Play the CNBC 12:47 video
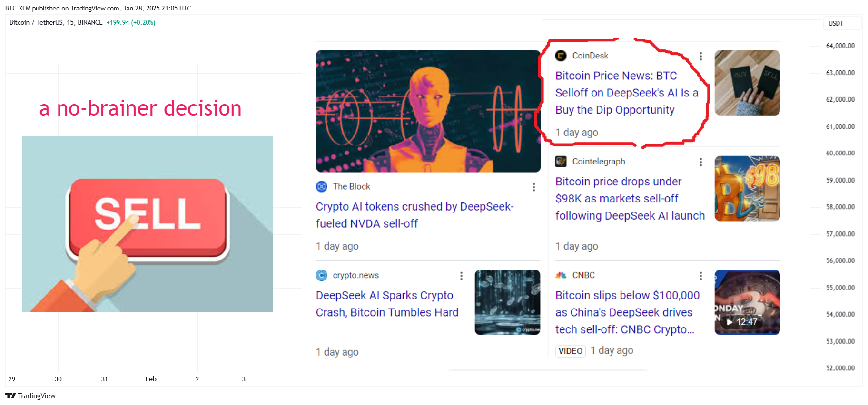The image size is (868, 405). click(x=747, y=303)
